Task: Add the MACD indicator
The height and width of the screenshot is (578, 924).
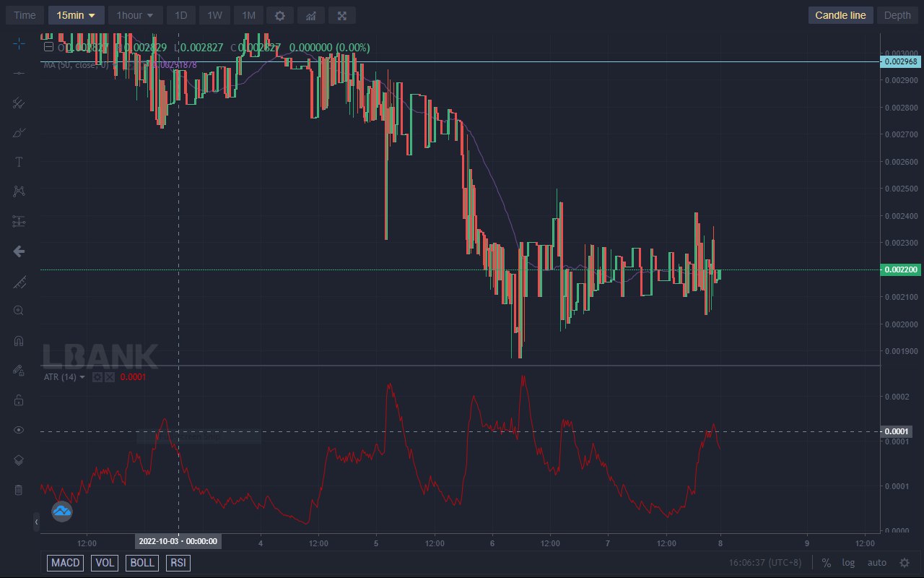Action: (66, 563)
